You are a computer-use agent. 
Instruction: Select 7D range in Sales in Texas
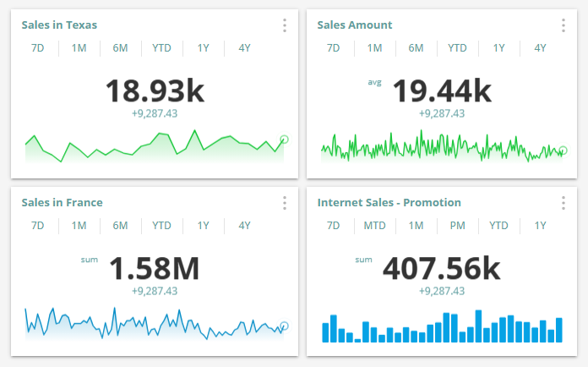point(37,48)
